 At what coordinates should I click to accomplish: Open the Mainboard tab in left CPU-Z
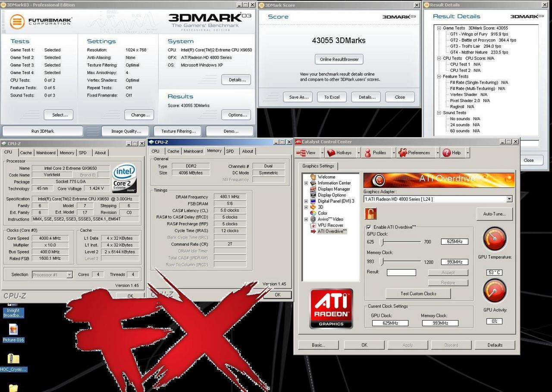46,152
